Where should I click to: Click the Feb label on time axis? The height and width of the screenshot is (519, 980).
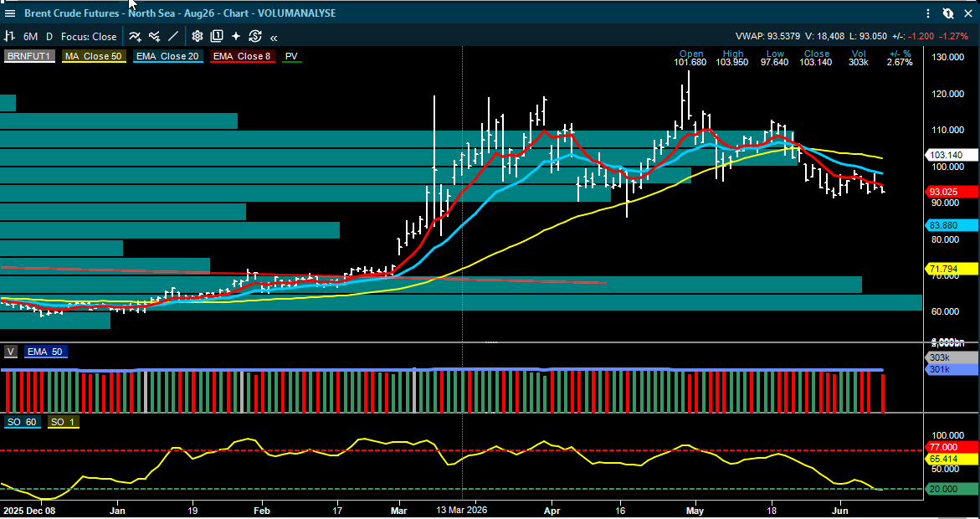point(261,511)
